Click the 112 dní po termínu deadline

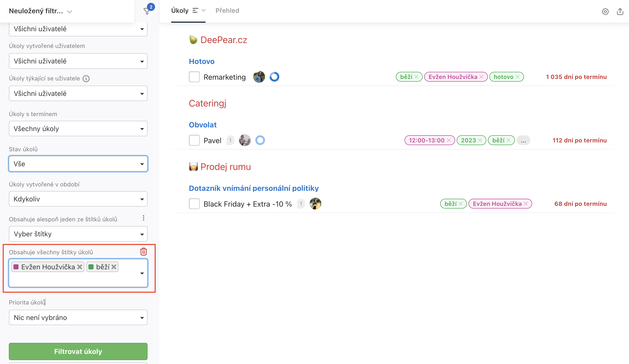pos(579,140)
